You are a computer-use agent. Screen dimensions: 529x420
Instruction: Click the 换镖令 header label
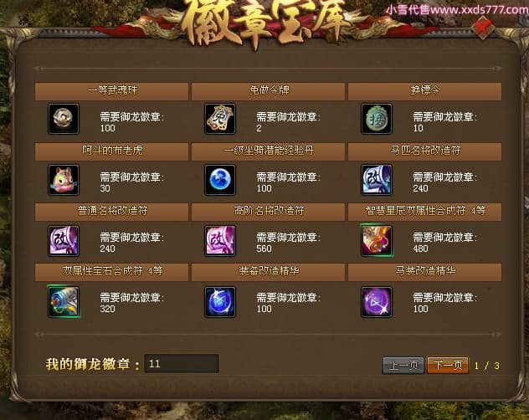pyautogui.click(x=425, y=90)
